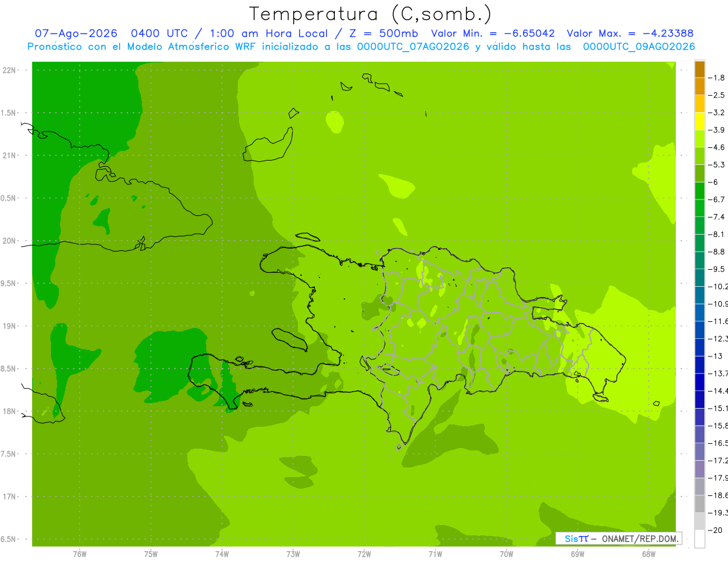Screen dimensions: 728x562
Task: Click the "68W" longitude axis label
Action: (649, 554)
